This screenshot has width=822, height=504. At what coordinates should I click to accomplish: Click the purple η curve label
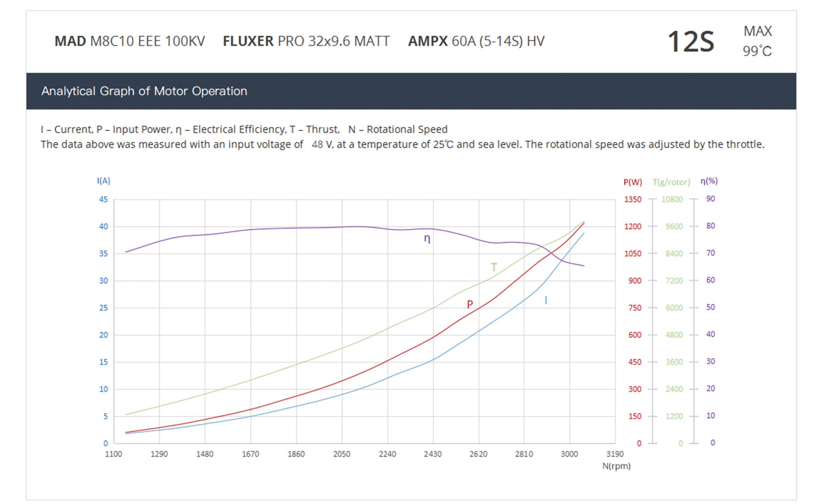pos(427,238)
